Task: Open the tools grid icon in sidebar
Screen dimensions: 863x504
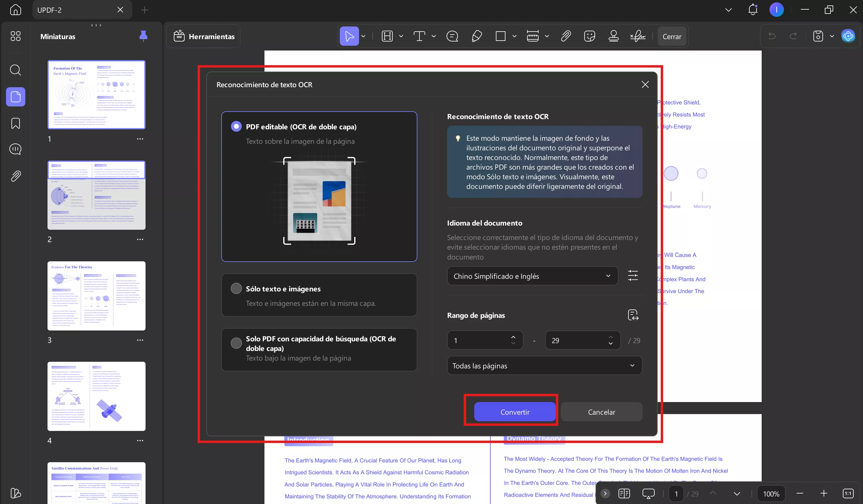Action: pos(15,36)
